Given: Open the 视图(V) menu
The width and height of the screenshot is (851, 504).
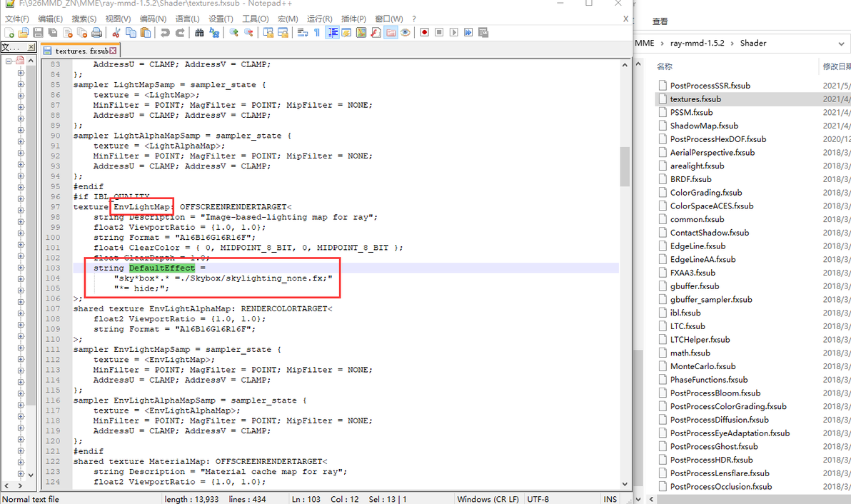Looking at the screenshot, I should (118, 19).
